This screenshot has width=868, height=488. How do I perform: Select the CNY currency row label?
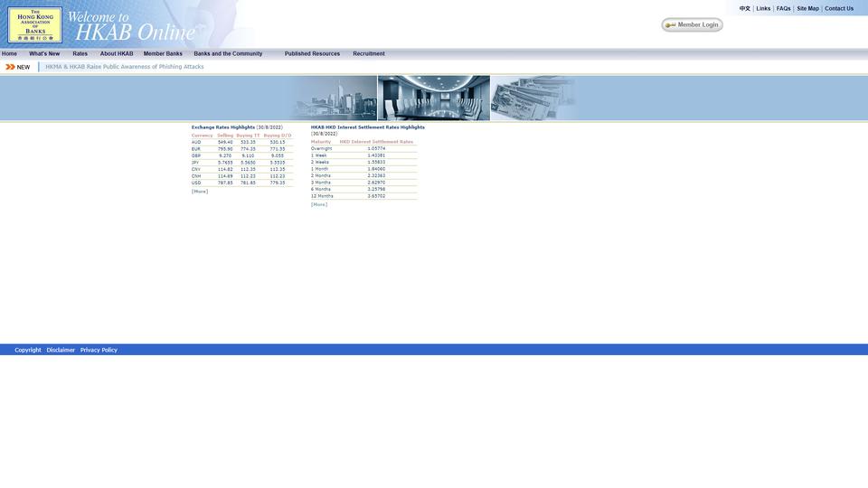point(196,169)
